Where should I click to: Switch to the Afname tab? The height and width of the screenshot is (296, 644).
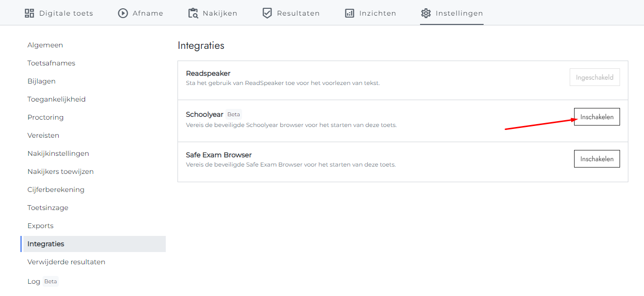point(141,13)
